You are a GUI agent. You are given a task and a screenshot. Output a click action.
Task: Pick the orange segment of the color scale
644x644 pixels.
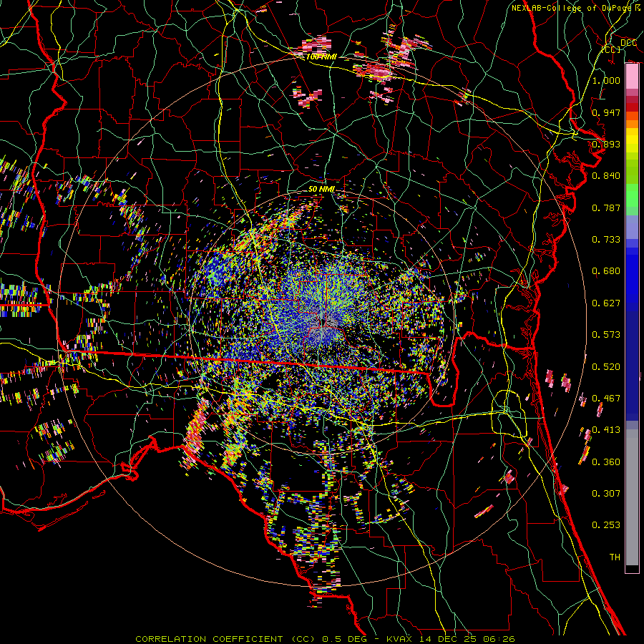632,123
